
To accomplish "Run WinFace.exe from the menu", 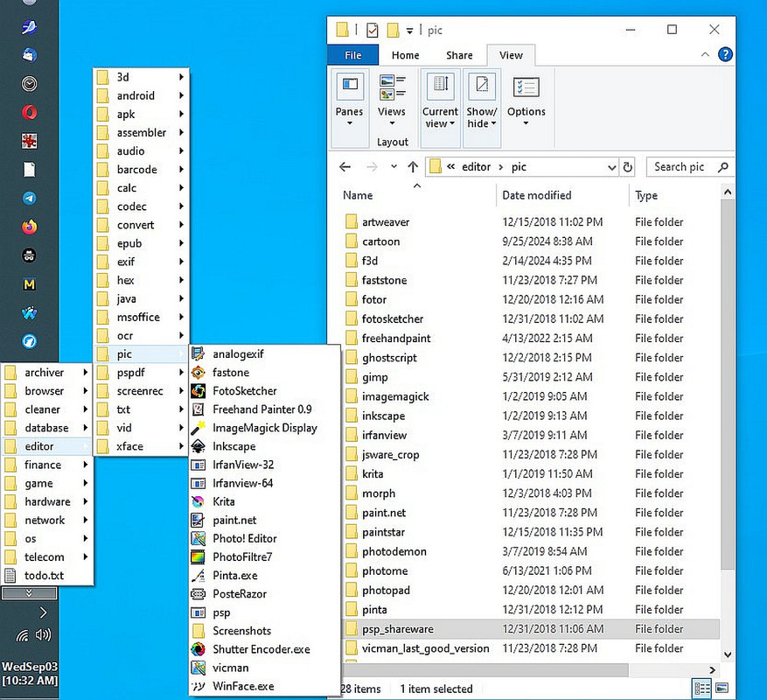I will tap(265, 686).
